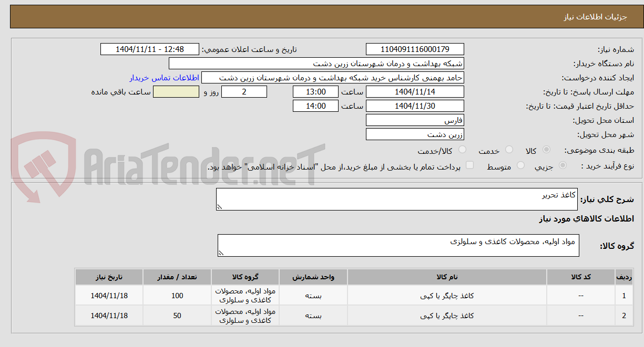The image size is (644, 347).
Task: Click quantity 100 in row 1
Action: click(x=177, y=296)
